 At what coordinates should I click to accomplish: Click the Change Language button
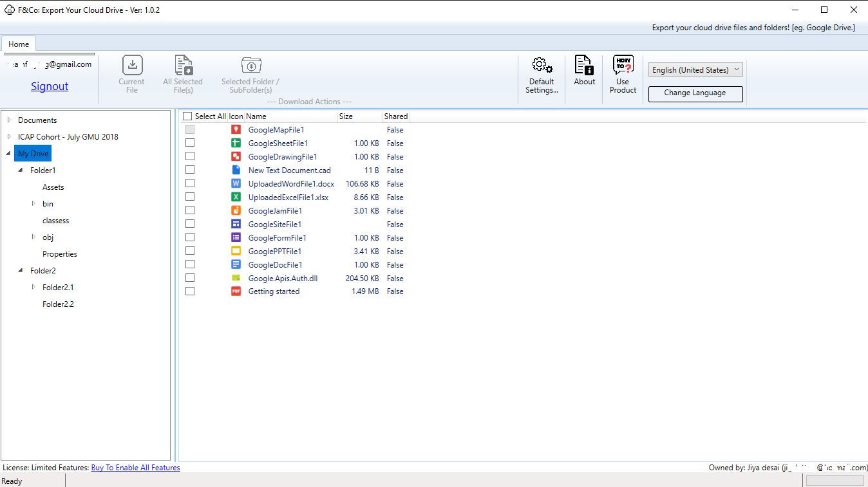click(695, 93)
